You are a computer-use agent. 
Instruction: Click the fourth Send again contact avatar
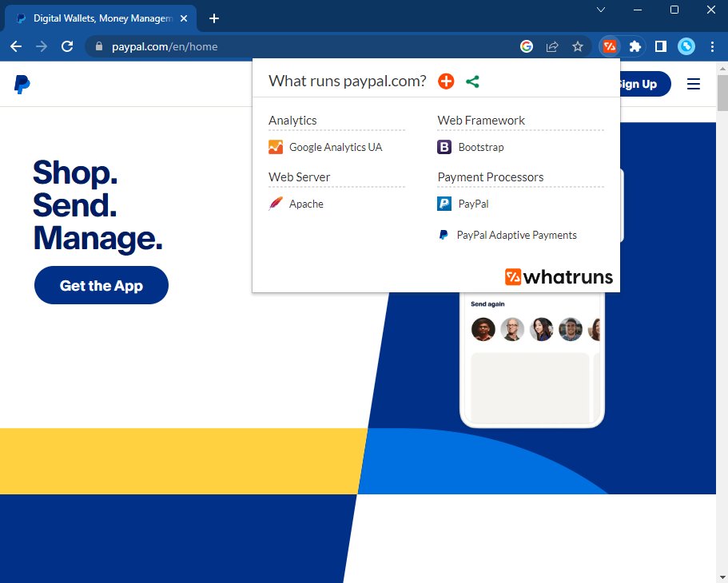pos(571,329)
